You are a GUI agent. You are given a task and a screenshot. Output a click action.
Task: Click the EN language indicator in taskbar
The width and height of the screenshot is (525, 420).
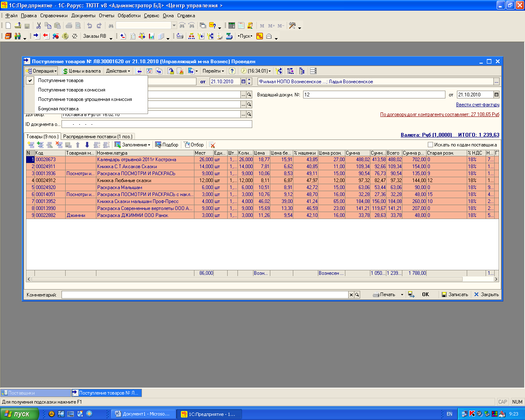point(449,414)
